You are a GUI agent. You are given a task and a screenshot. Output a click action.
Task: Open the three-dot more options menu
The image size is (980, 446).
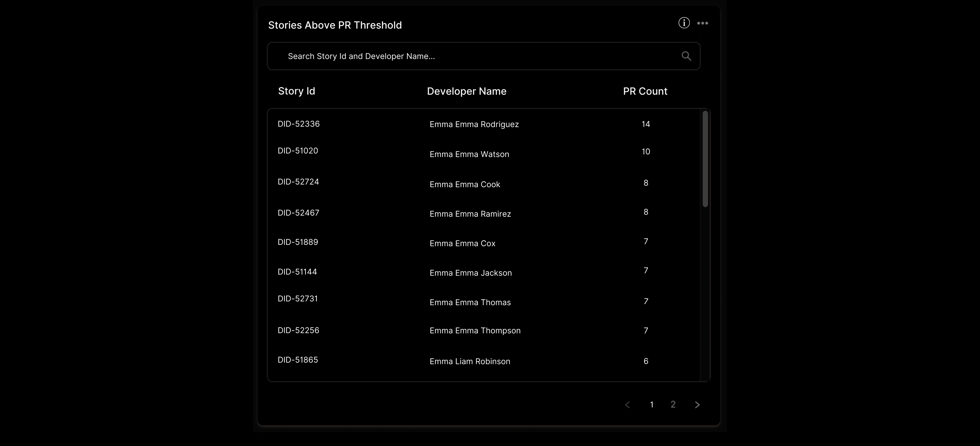click(702, 23)
